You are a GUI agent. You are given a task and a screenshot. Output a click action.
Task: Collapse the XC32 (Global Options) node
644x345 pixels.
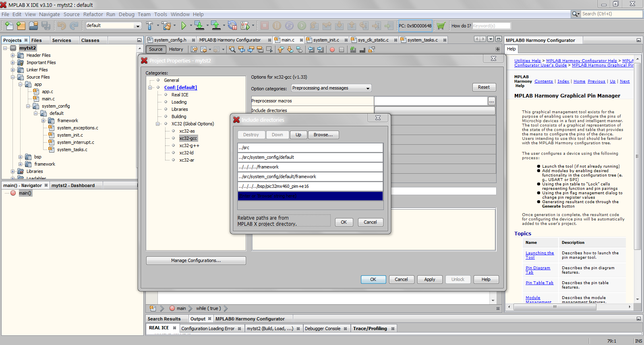click(158, 124)
